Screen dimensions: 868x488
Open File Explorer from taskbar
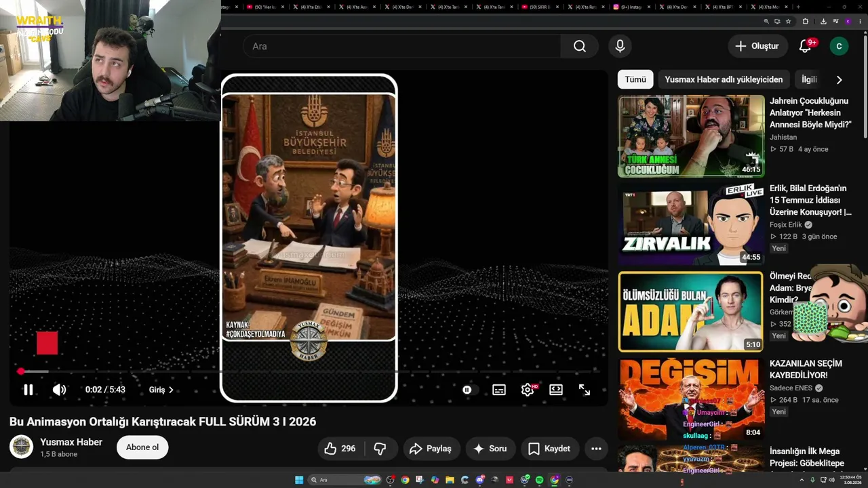pos(450,480)
